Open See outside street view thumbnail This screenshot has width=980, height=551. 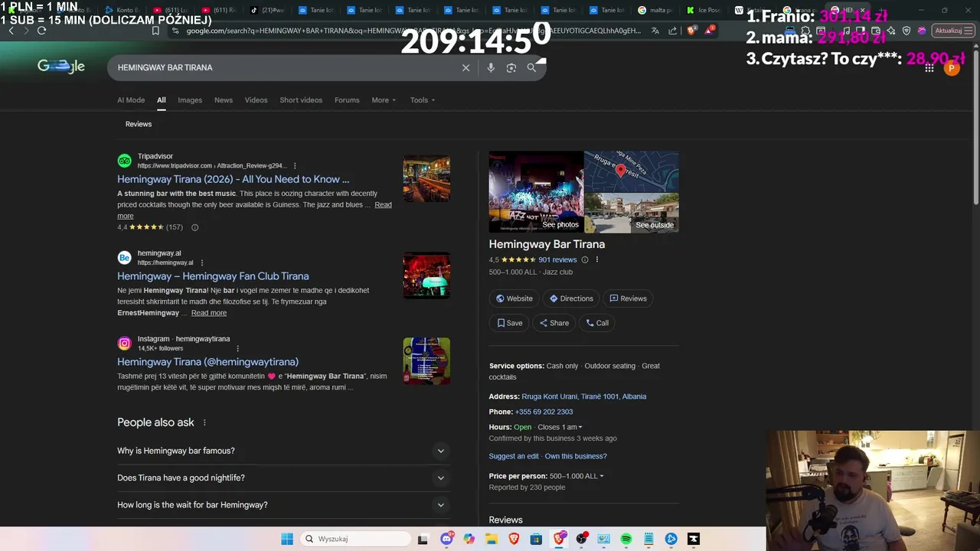(632, 213)
